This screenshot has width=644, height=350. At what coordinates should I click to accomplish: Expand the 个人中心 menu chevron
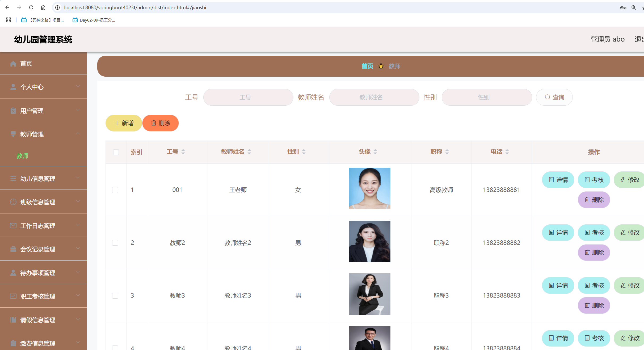[x=78, y=86]
